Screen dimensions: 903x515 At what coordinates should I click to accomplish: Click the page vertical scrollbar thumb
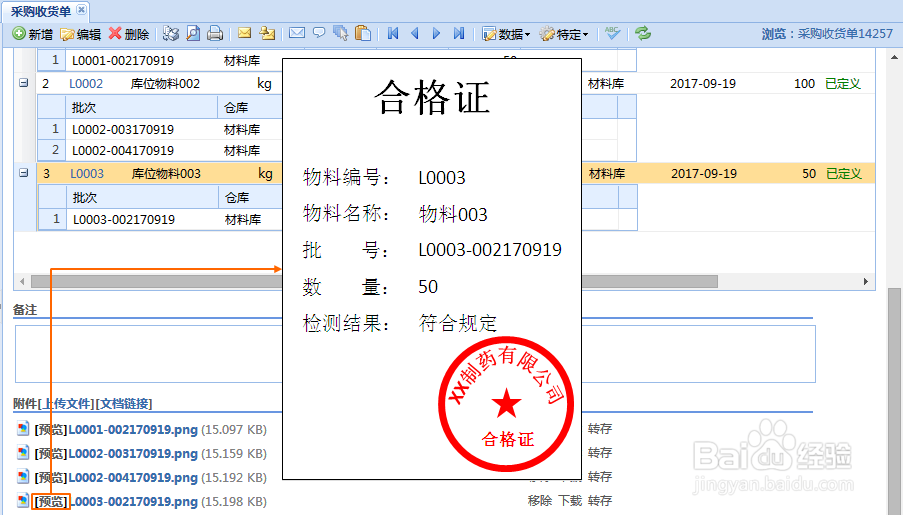[894, 401]
